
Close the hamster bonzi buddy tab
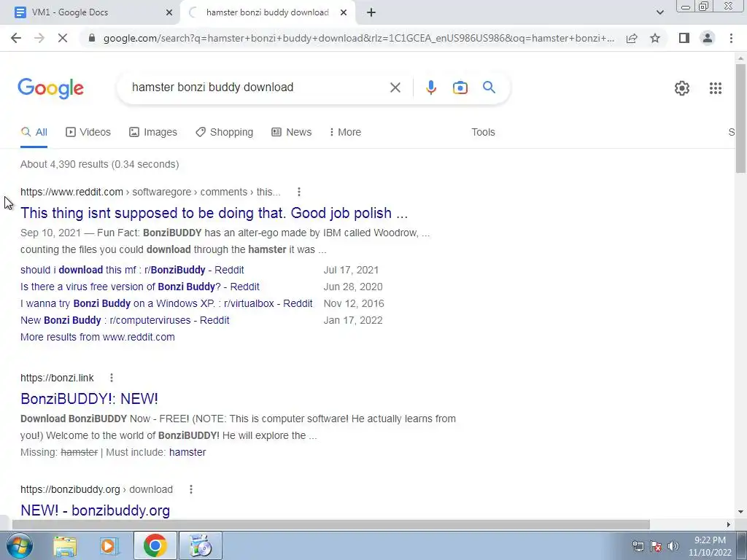click(x=344, y=12)
